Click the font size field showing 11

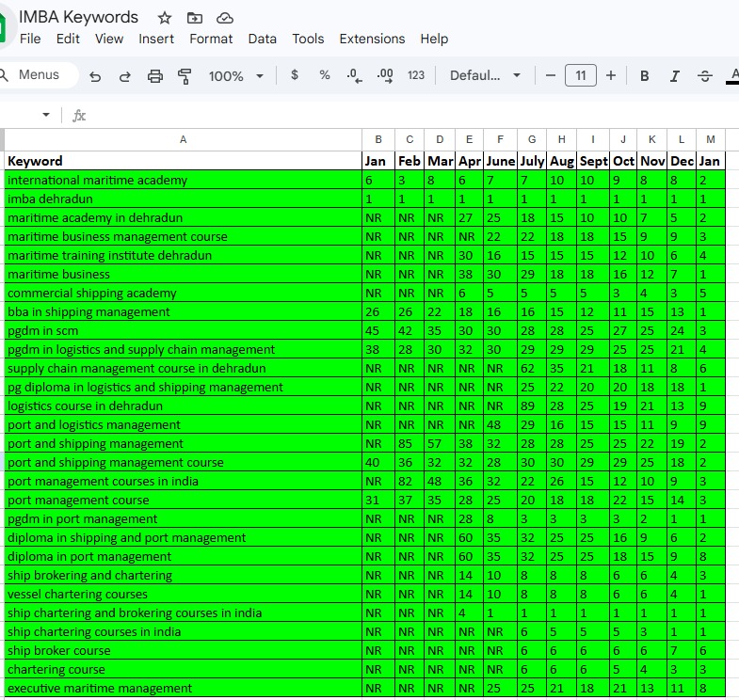point(581,75)
